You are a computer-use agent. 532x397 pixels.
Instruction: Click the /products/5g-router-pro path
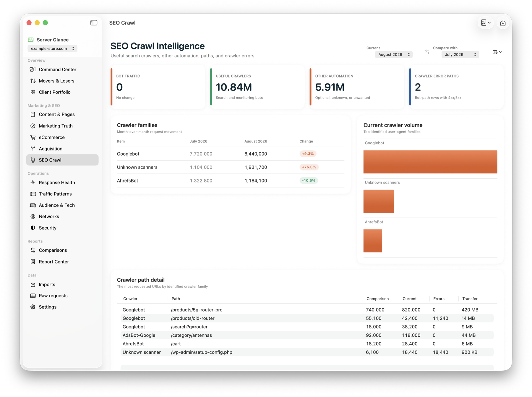pos(197,310)
